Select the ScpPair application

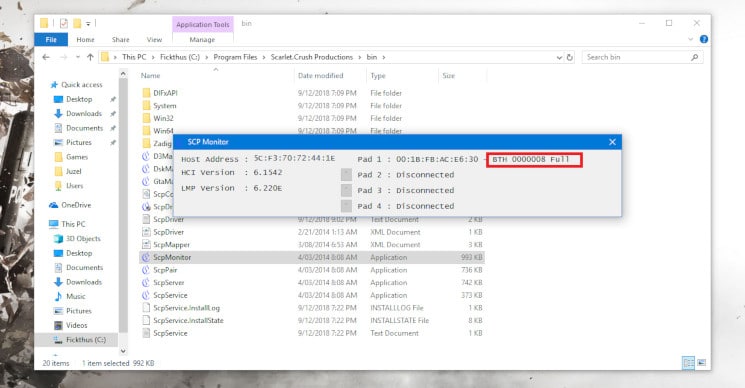(165, 270)
